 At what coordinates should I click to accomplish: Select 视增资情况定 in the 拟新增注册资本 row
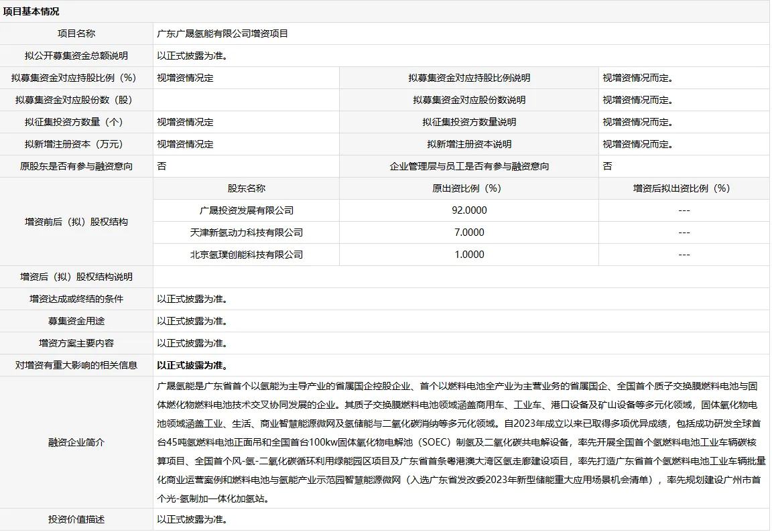click(x=185, y=144)
